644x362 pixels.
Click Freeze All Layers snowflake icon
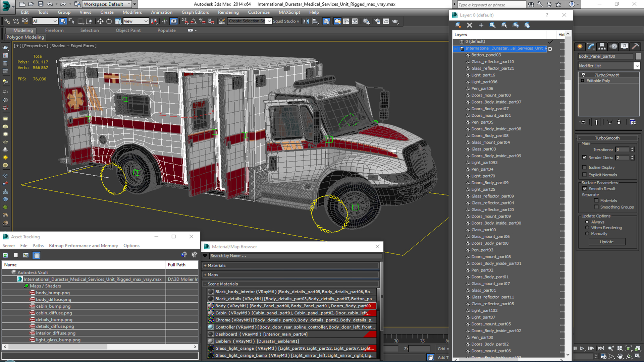point(527,25)
